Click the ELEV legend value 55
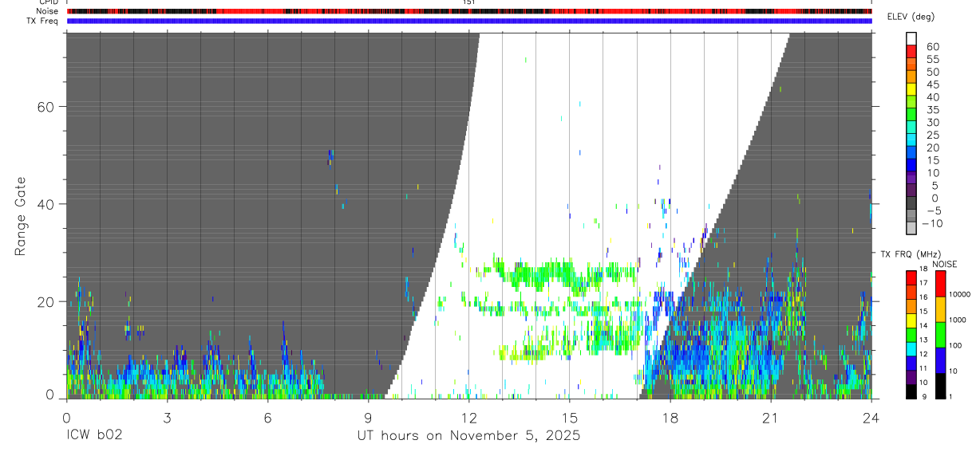The width and height of the screenshot is (980, 452). pos(931,60)
